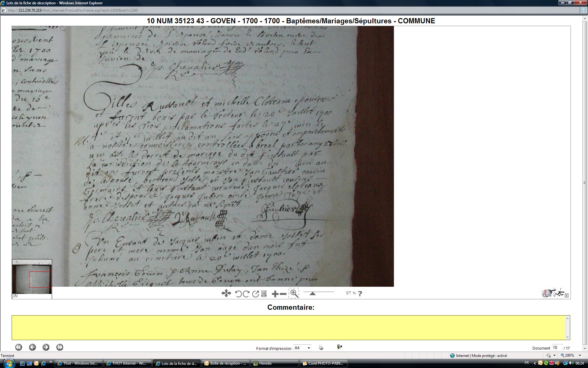588x368 pixels.
Task: Click the exit door icon
Action: (339, 347)
